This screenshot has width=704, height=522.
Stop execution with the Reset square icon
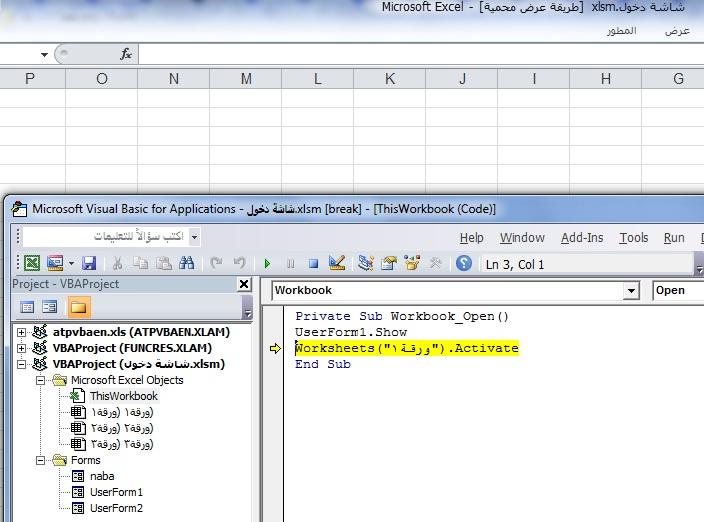(x=313, y=263)
